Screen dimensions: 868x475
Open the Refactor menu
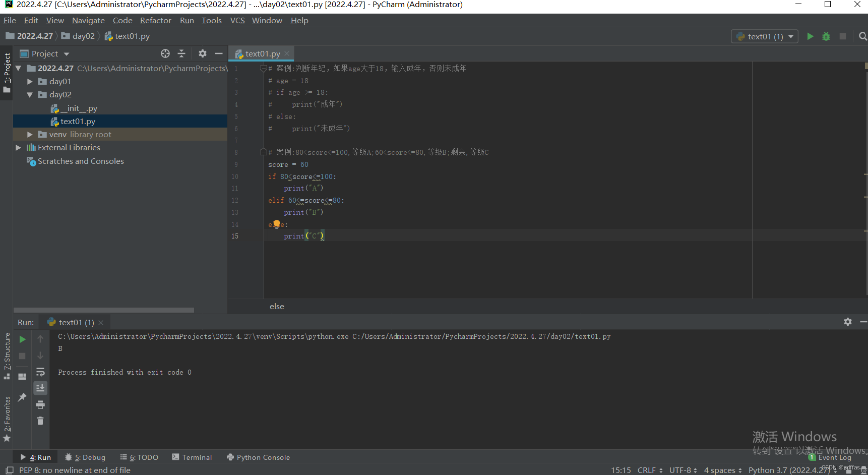tap(156, 21)
